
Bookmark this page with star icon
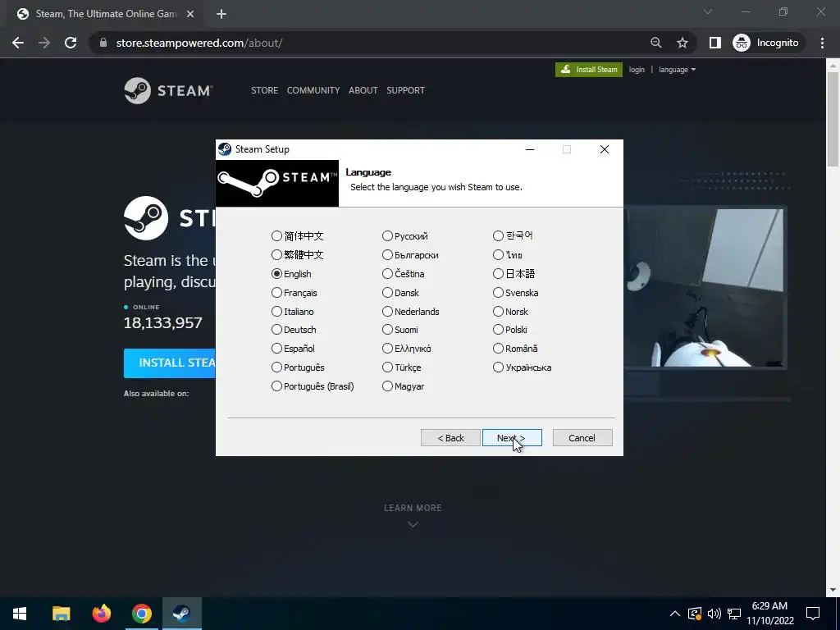(682, 43)
